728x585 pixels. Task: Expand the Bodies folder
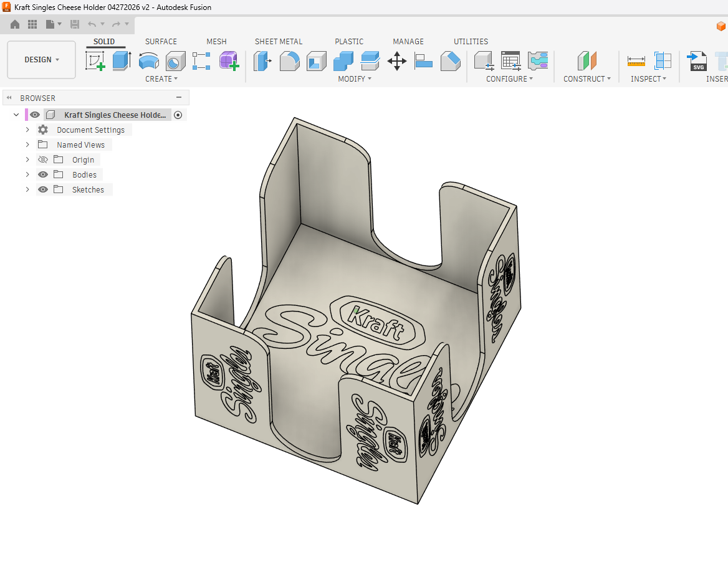(27, 174)
